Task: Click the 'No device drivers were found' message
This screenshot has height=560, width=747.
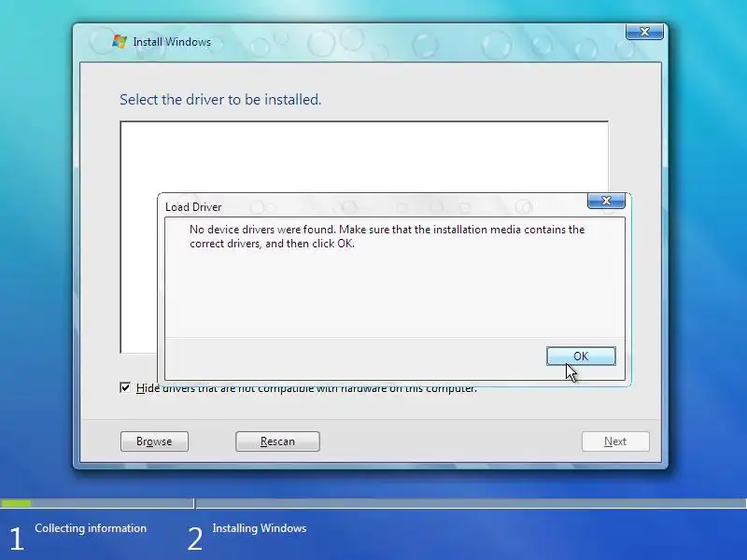Action: coord(387,236)
